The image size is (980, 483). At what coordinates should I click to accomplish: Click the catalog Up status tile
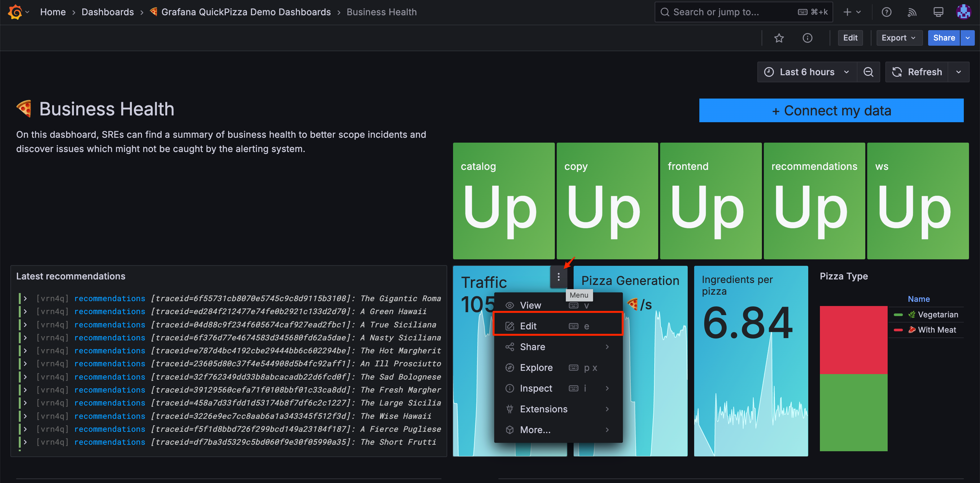point(503,201)
